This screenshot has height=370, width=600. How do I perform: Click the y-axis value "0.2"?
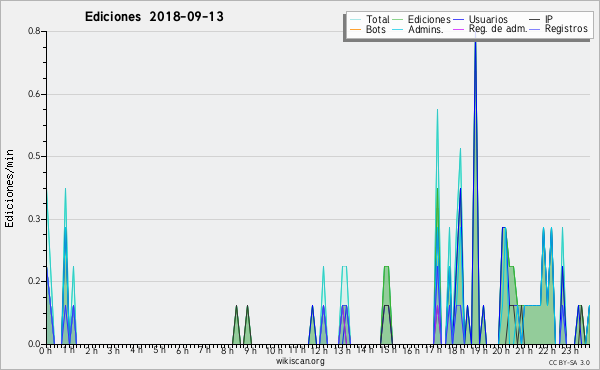[34, 281]
